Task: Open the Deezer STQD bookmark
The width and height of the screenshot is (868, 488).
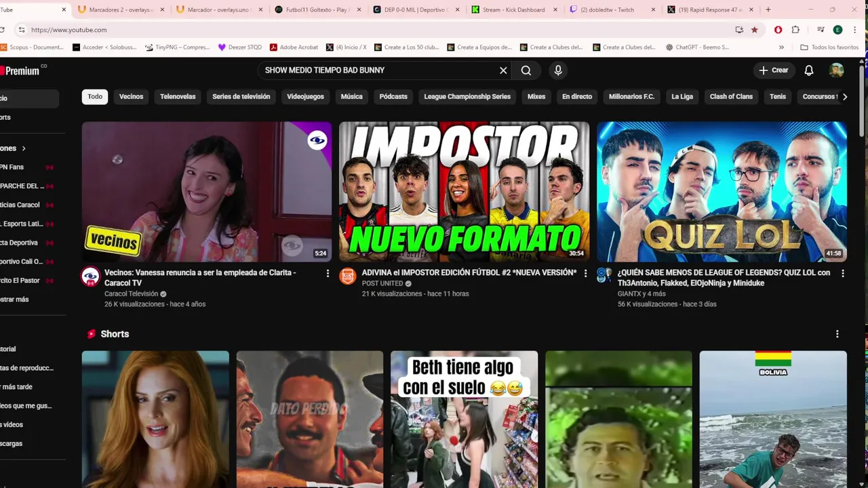Action: pos(240,47)
